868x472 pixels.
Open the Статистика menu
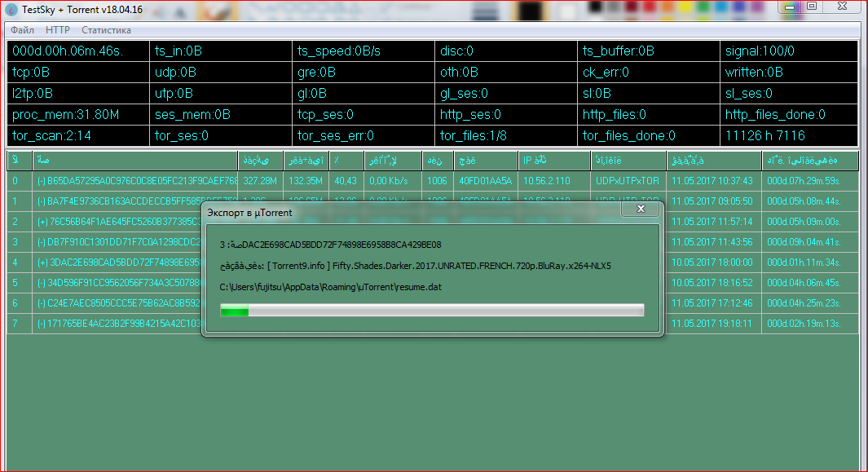(106, 30)
